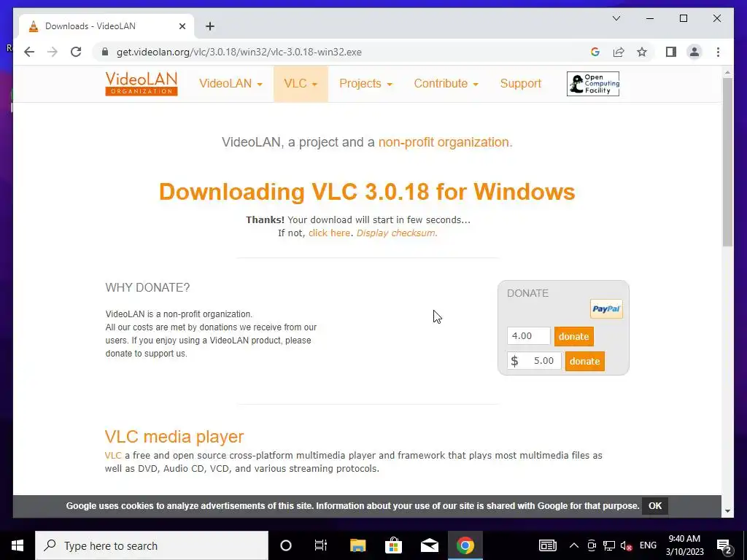
Task: Open the Support page link
Action: tap(520, 84)
